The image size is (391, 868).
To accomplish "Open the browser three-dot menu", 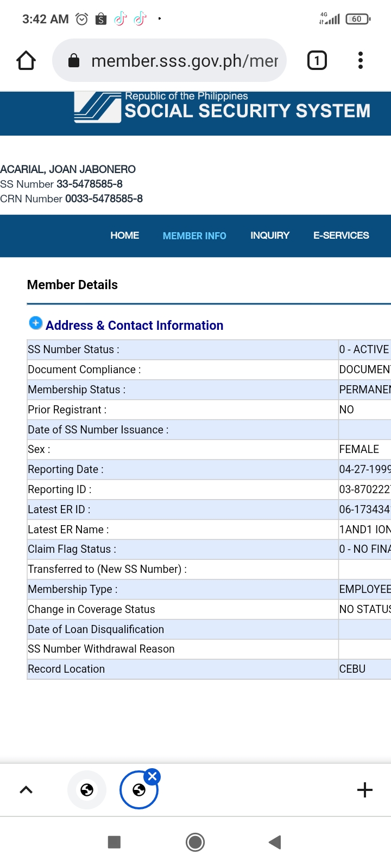I will 360,60.
